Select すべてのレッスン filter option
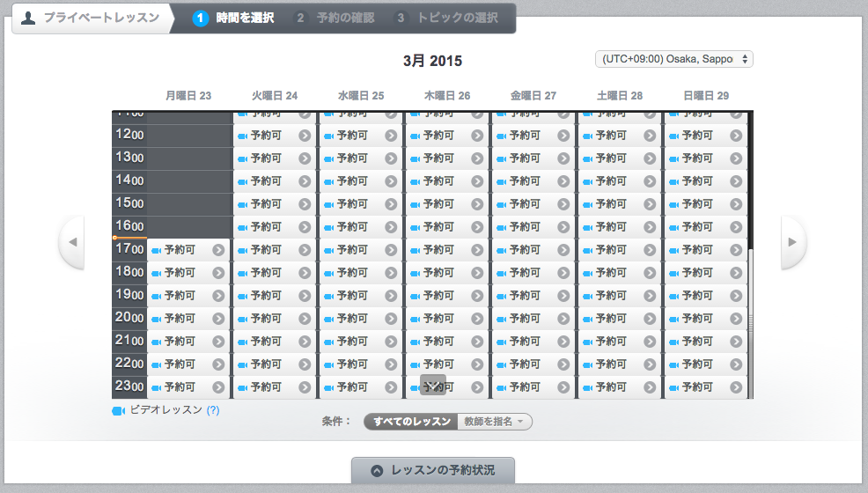The image size is (868, 493). click(411, 422)
